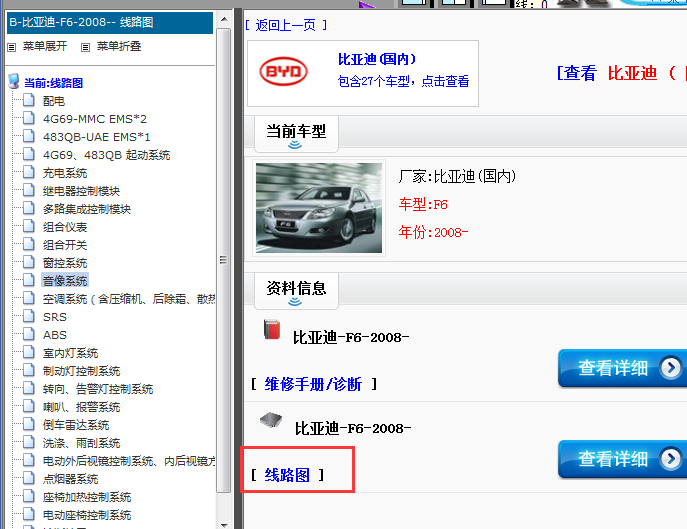Click the page icon beside 室内灯系统
The image size is (687, 529).
(28, 352)
